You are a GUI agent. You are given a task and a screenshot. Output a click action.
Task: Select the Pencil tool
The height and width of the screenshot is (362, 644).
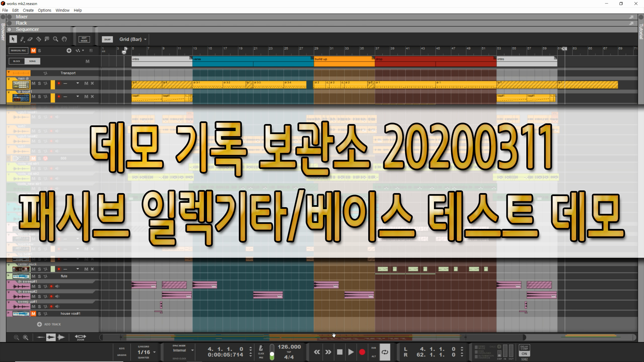pos(22,39)
